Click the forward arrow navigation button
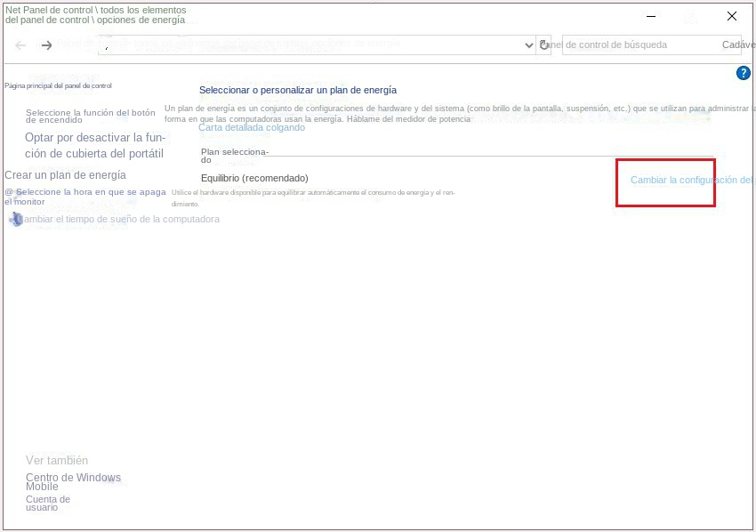 [x=47, y=45]
